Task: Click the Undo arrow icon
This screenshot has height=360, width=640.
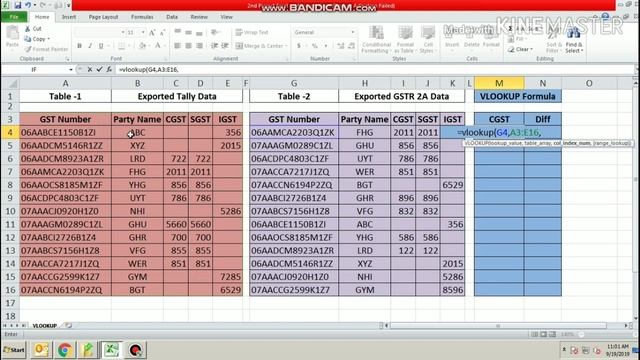Action: pyautogui.click(x=28, y=5)
